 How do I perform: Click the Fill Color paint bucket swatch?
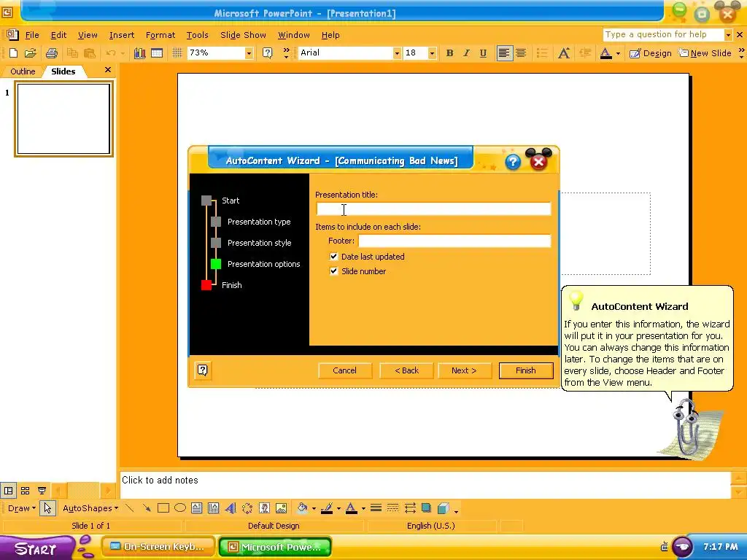click(x=302, y=508)
